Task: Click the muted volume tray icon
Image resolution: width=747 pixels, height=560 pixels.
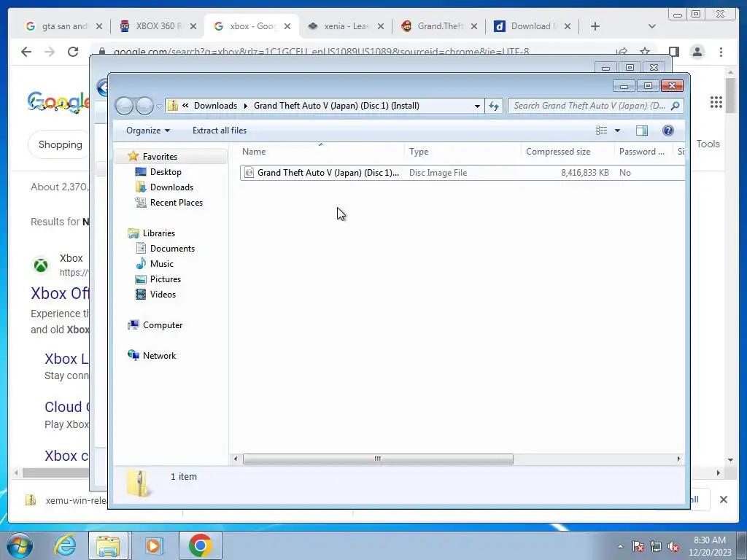Action: (673, 547)
